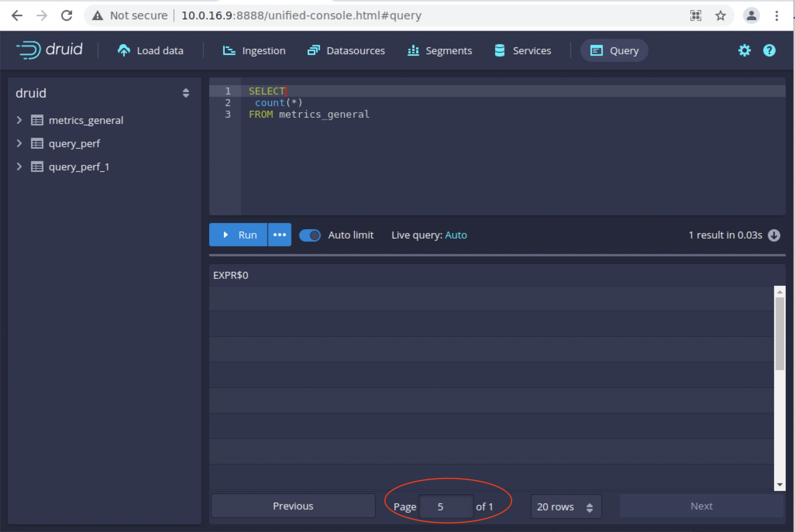Download results with the arrow icon

(774, 235)
